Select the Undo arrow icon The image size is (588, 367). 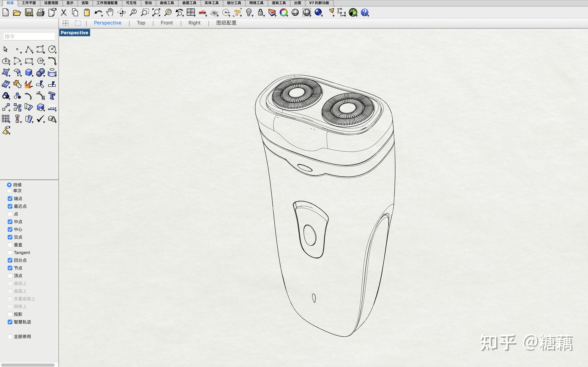[98, 12]
